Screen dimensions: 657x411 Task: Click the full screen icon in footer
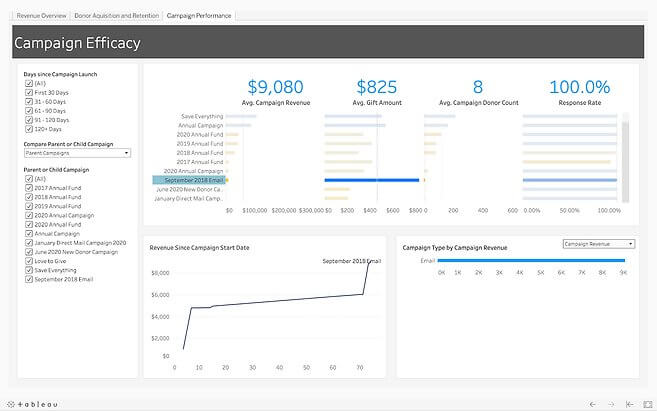[647, 404]
